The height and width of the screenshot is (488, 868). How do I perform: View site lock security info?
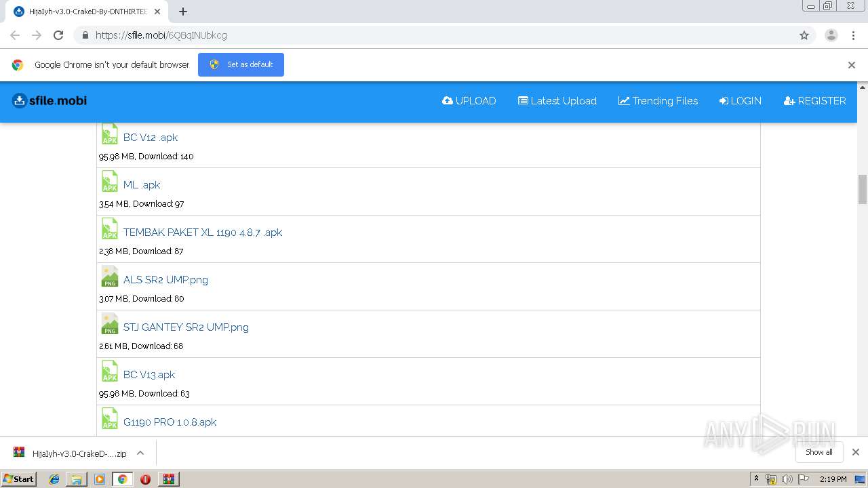point(85,35)
